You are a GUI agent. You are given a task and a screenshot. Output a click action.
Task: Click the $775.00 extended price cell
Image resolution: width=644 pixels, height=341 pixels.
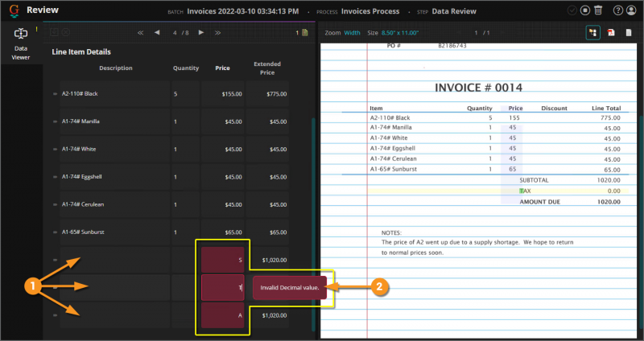(x=267, y=94)
